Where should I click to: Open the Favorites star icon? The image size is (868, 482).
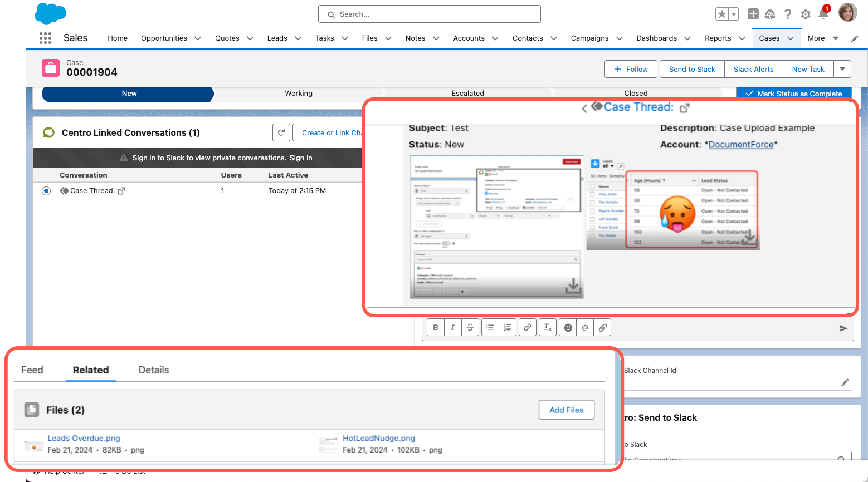pyautogui.click(x=722, y=14)
